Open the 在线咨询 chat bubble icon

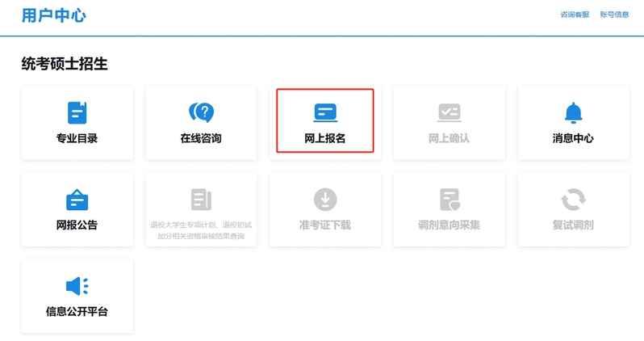tap(201, 112)
